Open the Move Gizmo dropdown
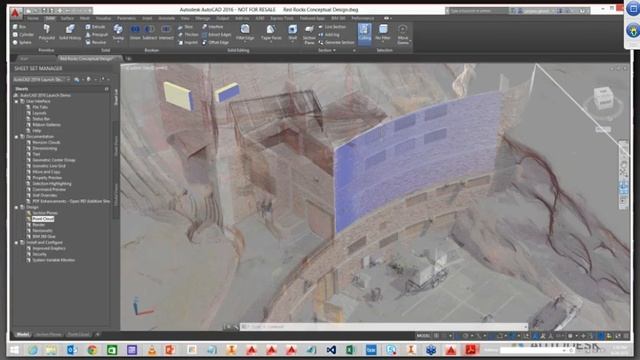Image resolution: width=640 pixels, height=360 pixels. point(403,35)
